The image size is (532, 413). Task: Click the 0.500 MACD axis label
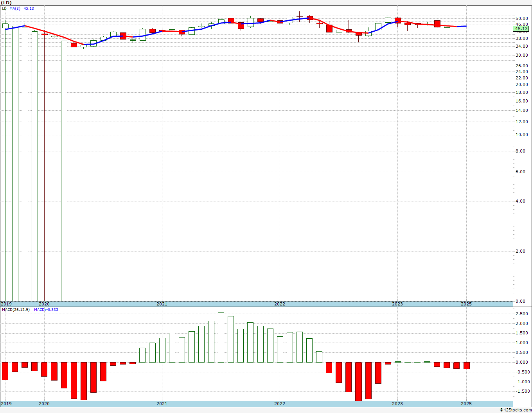(x=523, y=352)
